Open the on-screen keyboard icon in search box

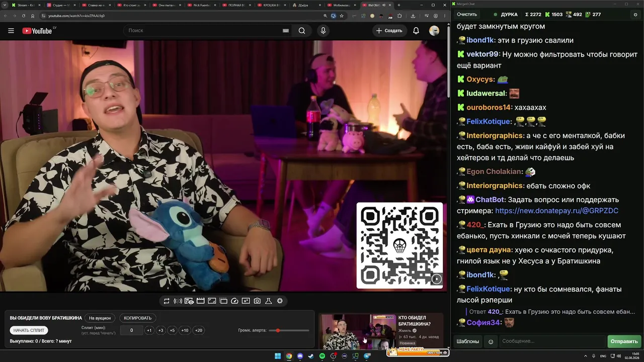(x=286, y=31)
